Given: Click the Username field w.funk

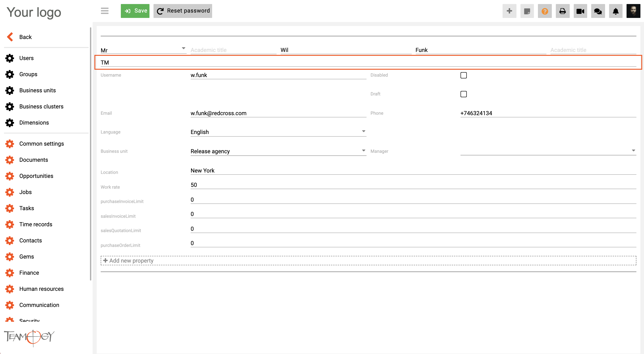Looking at the screenshot, I should pos(278,75).
